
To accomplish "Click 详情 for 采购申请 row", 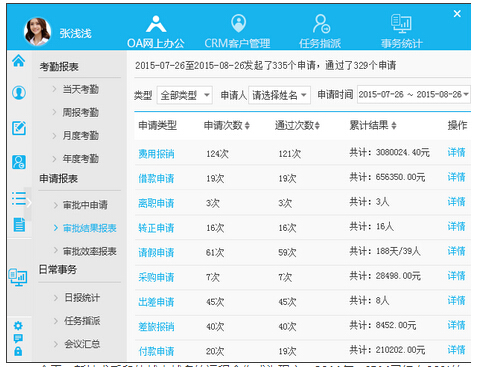I will [x=456, y=276].
